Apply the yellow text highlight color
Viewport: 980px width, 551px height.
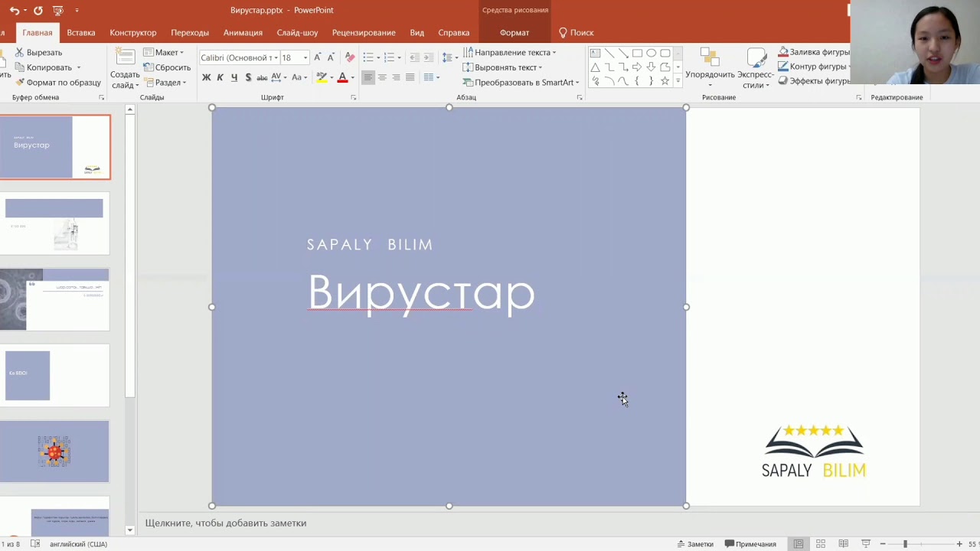pyautogui.click(x=322, y=77)
